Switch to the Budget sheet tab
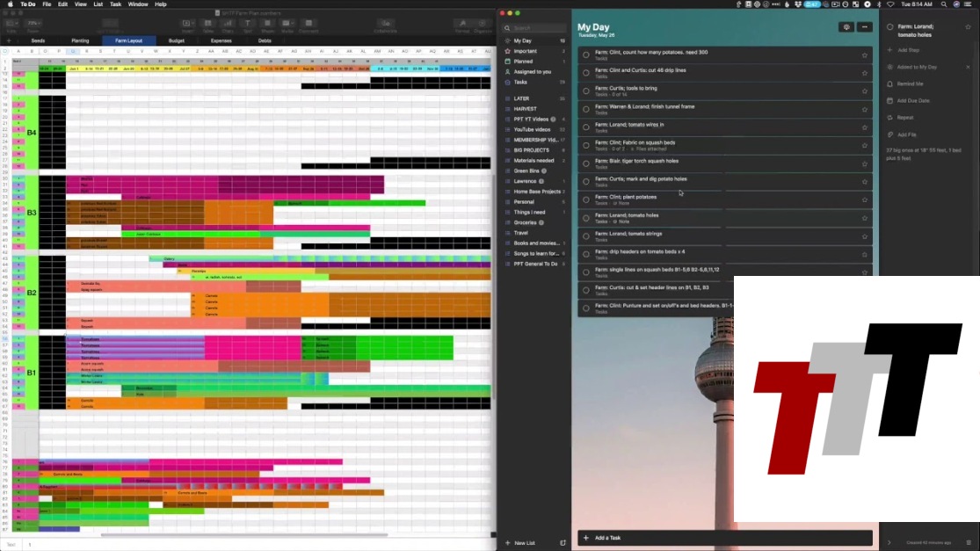980x551 pixels. pos(177,40)
